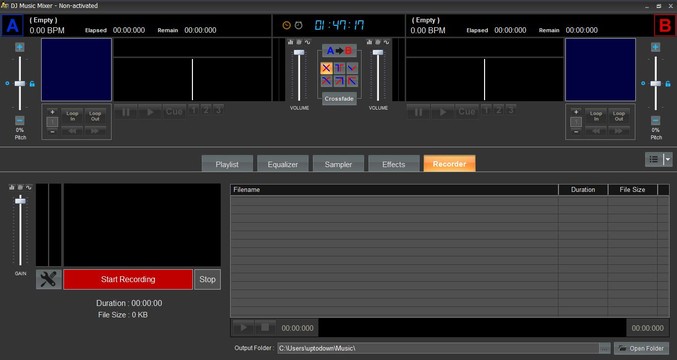Click the Open Folder button

(641, 348)
